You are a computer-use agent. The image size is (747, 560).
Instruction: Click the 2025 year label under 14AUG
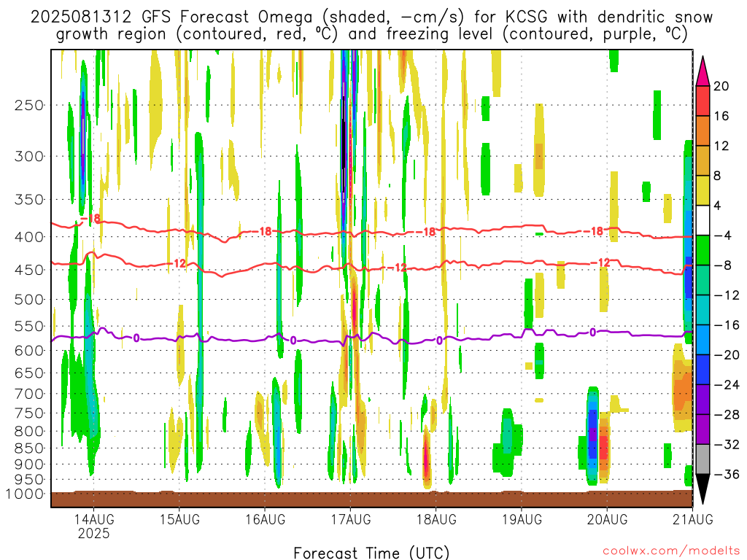click(94, 533)
